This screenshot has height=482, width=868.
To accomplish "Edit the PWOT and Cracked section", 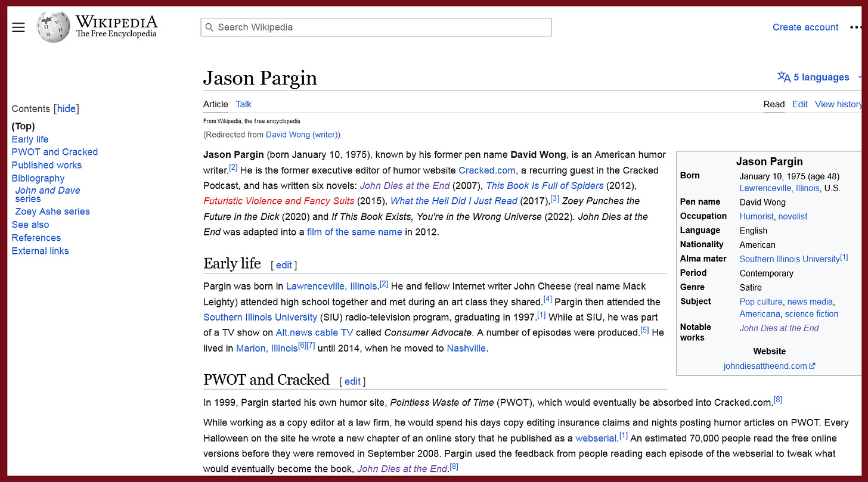I will 352,381.
